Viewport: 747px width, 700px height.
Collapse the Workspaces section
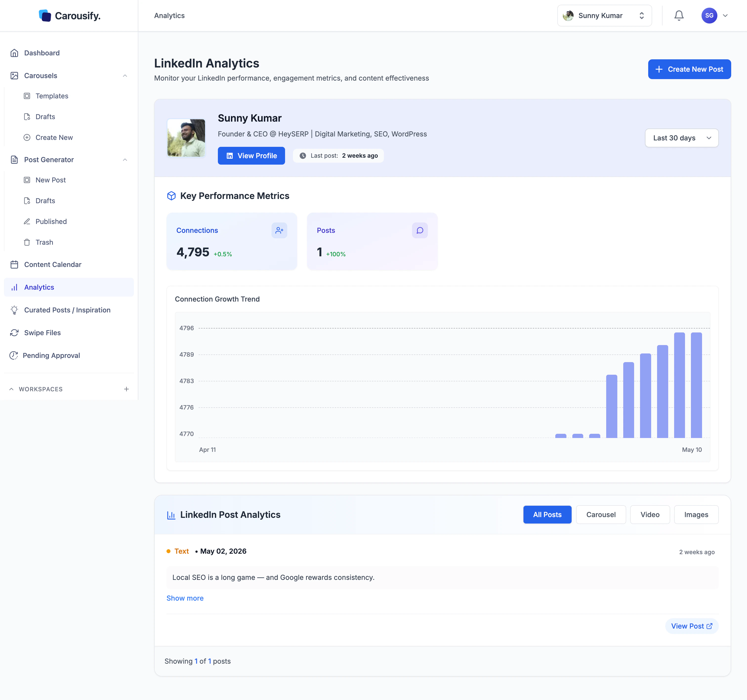point(12,389)
